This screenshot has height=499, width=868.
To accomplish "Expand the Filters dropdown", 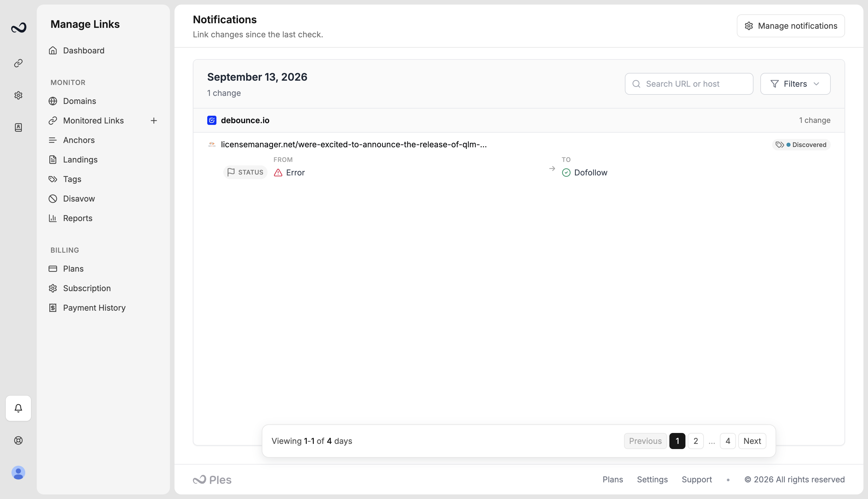I will [x=795, y=84].
